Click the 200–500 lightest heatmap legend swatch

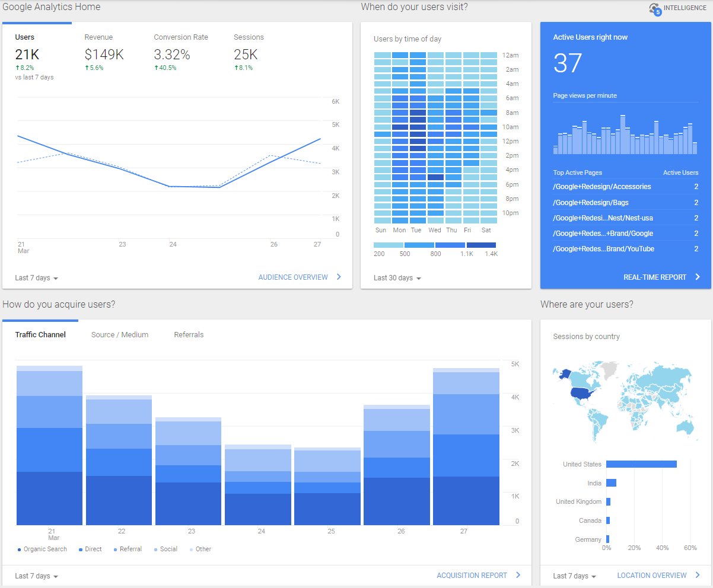tap(389, 245)
